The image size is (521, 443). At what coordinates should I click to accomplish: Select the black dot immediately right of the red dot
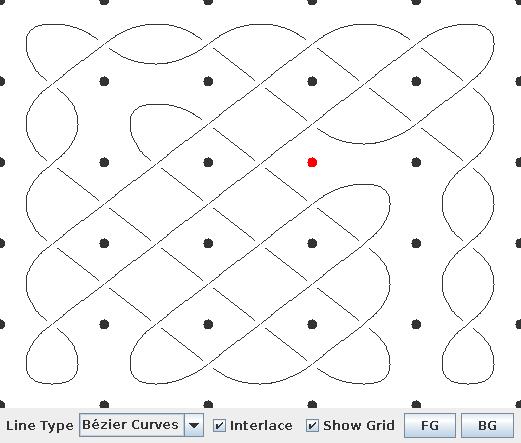click(416, 162)
